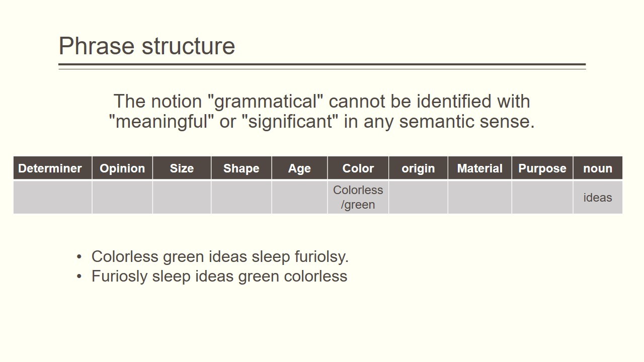Click the 'Color' column header
The width and height of the screenshot is (644, 362).
click(x=358, y=168)
